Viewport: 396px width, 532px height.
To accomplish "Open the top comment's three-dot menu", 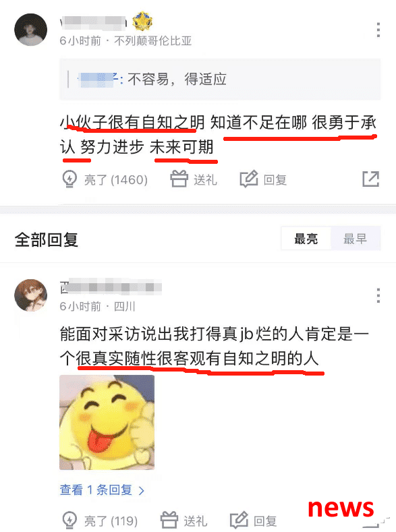I will click(x=378, y=30).
